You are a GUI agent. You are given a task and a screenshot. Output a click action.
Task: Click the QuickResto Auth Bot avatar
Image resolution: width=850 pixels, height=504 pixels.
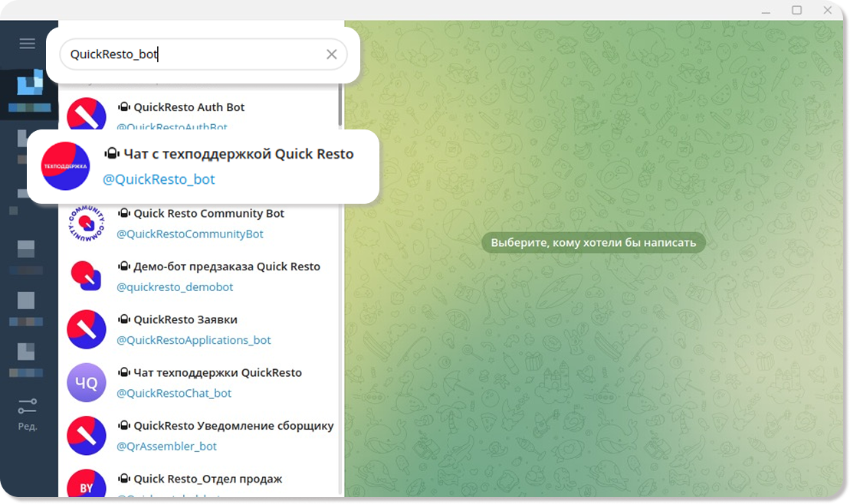87,115
